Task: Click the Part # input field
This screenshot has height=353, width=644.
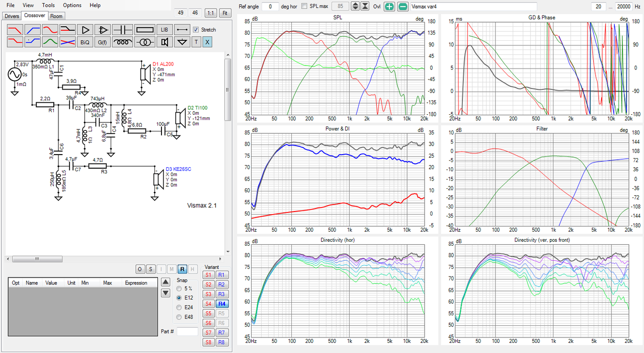Action: (x=187, y=331)
